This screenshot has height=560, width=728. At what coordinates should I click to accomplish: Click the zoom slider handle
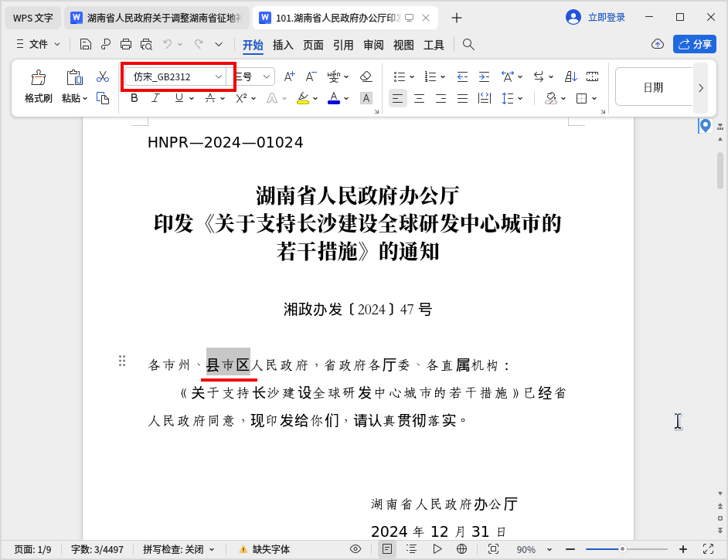tap(622, 549)
